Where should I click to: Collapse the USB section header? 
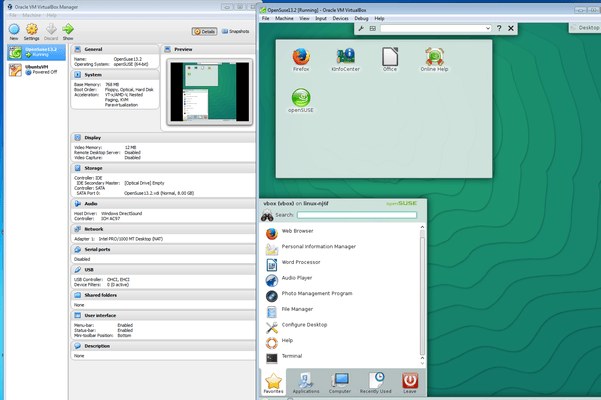point(163,270)
